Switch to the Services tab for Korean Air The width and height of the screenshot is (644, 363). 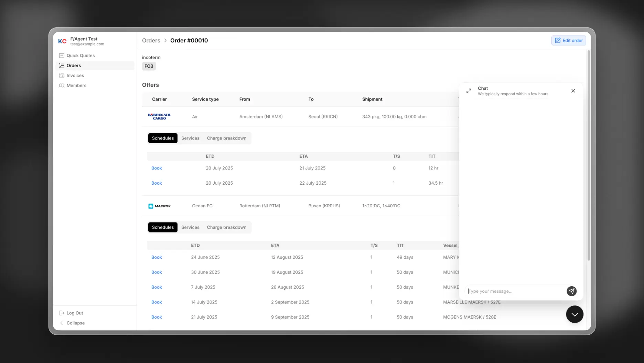point(190,138)
